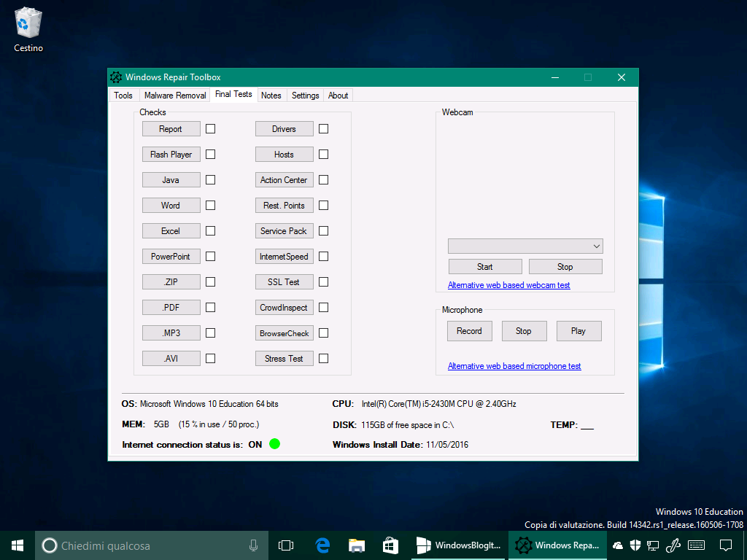
Task: Click Play in the Microphone group
Action: [578, 331]
